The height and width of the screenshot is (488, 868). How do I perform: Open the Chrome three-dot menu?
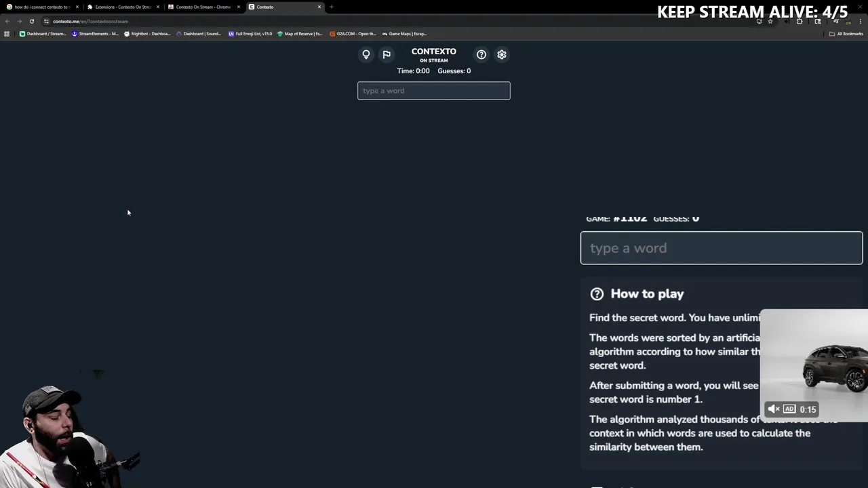click(861, 21)
